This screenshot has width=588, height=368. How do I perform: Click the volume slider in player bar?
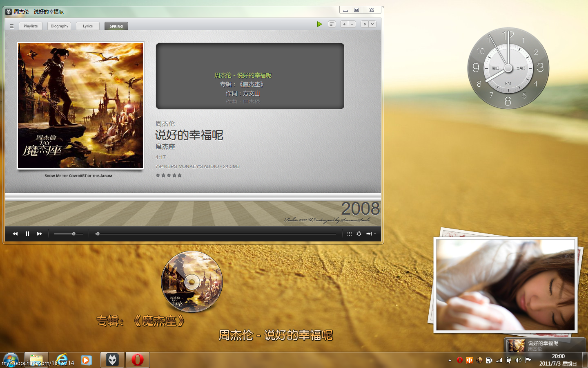[68, 234]
